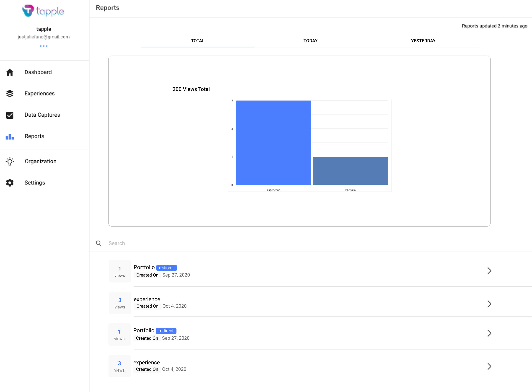The width and height of the screenshot is (532, 392).
Task: Click second Portfolio redirect badge
Action: click(166, 331)
